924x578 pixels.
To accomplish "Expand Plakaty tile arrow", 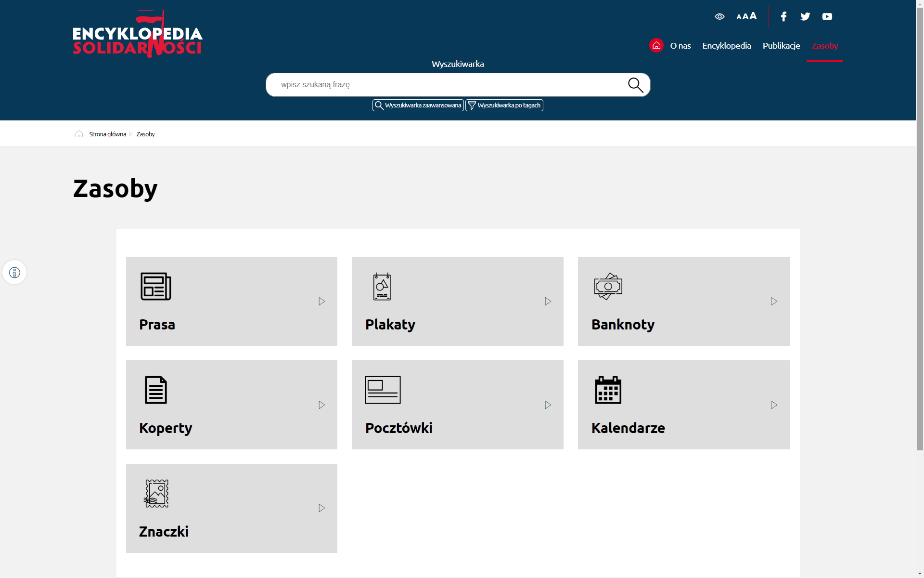I will (548, 302).
